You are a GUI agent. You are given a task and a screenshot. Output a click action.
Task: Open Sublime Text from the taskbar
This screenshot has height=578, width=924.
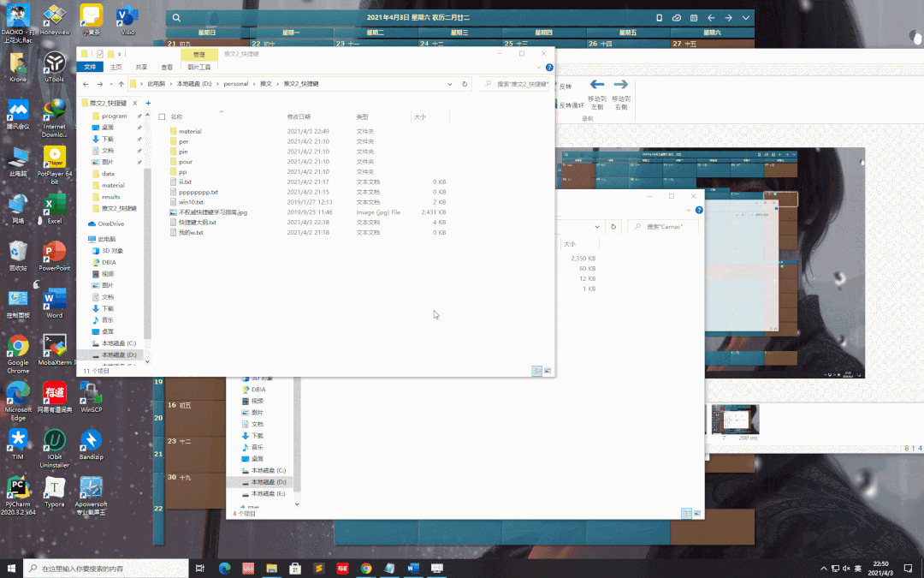319,568
